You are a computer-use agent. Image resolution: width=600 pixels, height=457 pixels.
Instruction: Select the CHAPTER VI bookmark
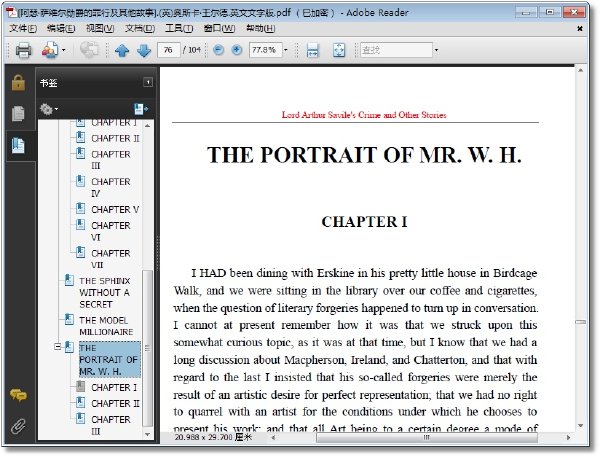[x=111, y=231]
